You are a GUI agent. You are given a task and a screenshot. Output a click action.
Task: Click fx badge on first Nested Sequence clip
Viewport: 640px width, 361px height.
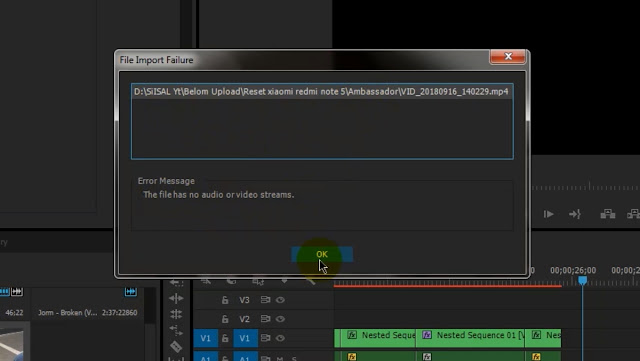pyautogui.click(x=352, y=335)
